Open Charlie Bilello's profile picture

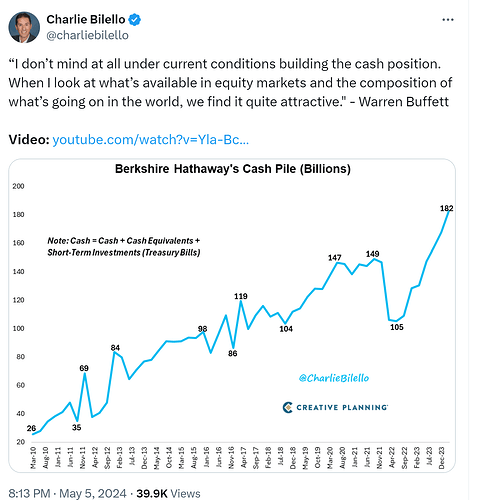(24, 27)
